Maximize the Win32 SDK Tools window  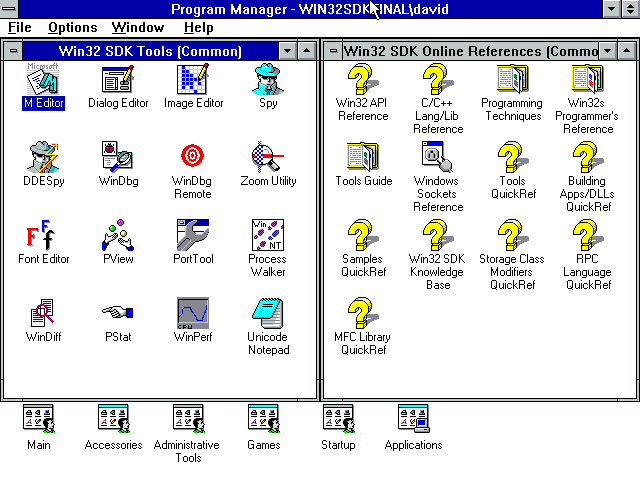306,51
